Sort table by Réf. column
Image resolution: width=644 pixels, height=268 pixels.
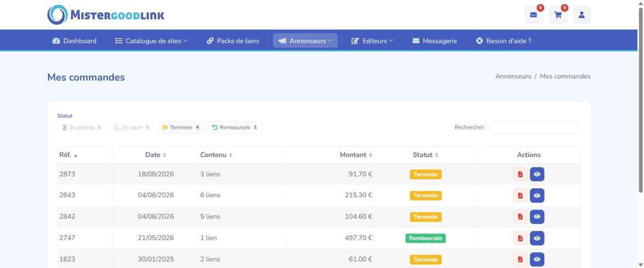click(85, 155)
